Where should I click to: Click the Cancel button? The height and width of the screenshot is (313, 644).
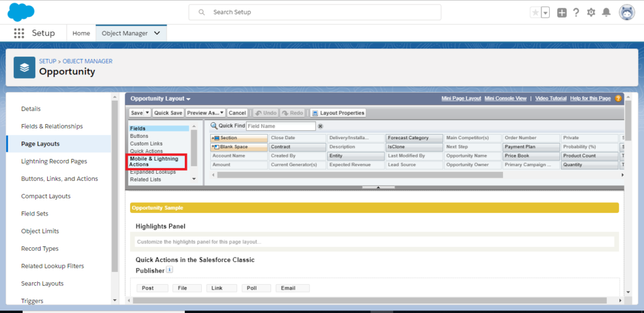[237, 113]
